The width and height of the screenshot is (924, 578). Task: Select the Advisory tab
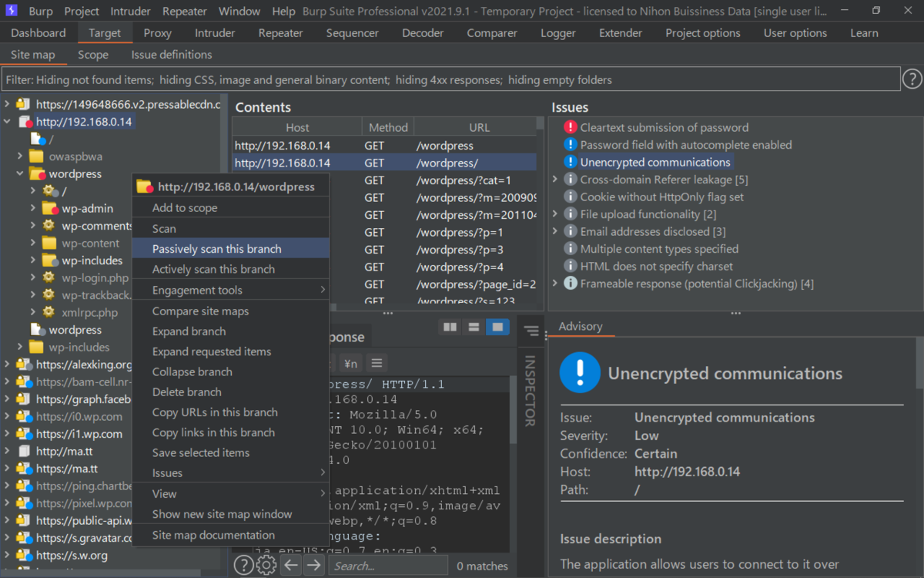581,326
